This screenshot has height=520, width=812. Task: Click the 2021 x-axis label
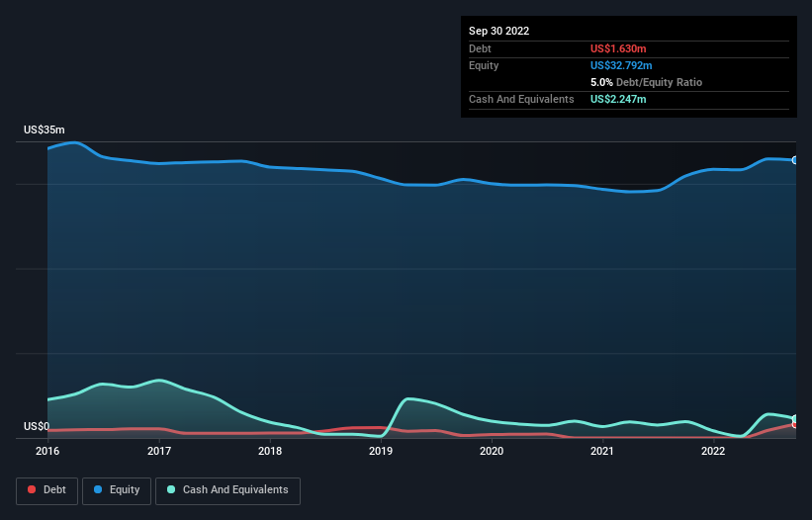point(602,451)
